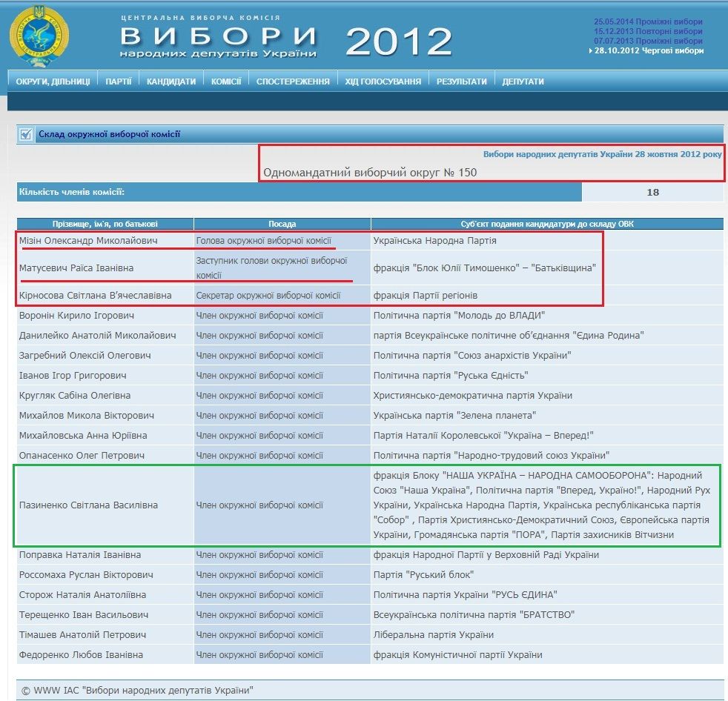This screenshot has width=728, height=701.
Task: Open the ПАРТІЇ section
Action: 117,82
